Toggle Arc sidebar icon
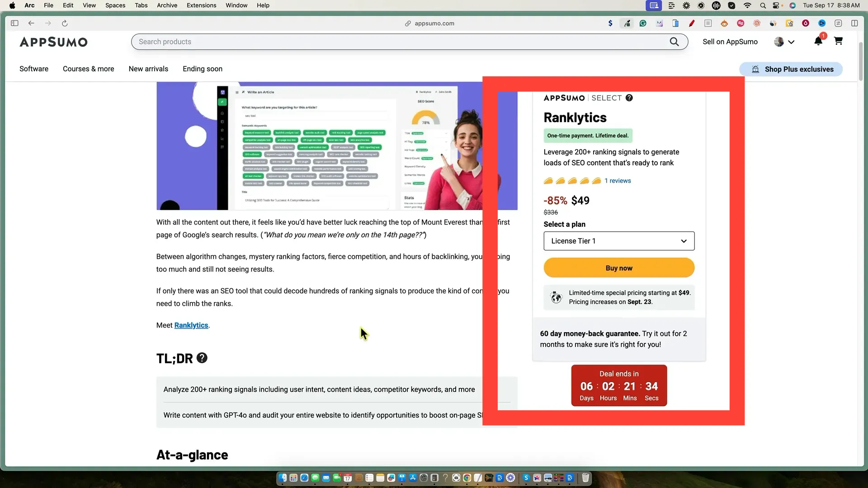 (x=14, y=23)
